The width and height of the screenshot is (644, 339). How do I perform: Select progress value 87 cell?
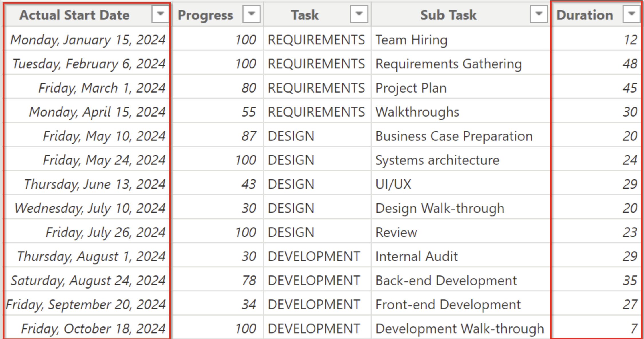(248, 136)
